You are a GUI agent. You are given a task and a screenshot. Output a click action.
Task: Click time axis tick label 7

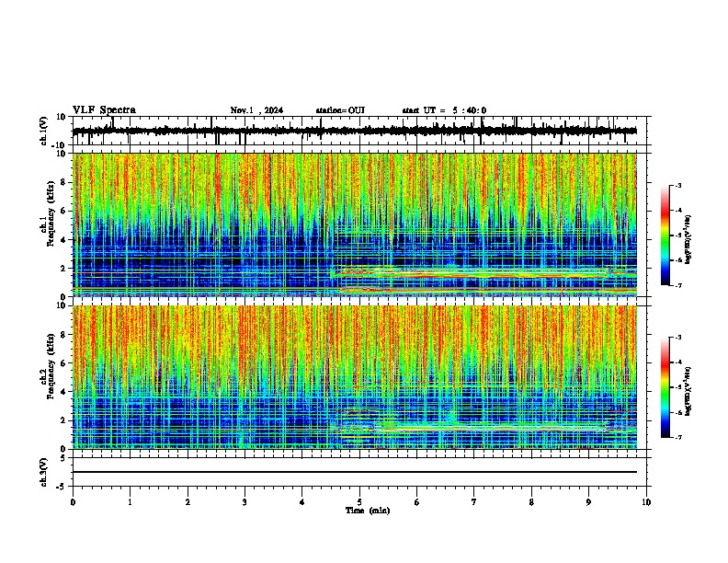(x=474, y=502)
